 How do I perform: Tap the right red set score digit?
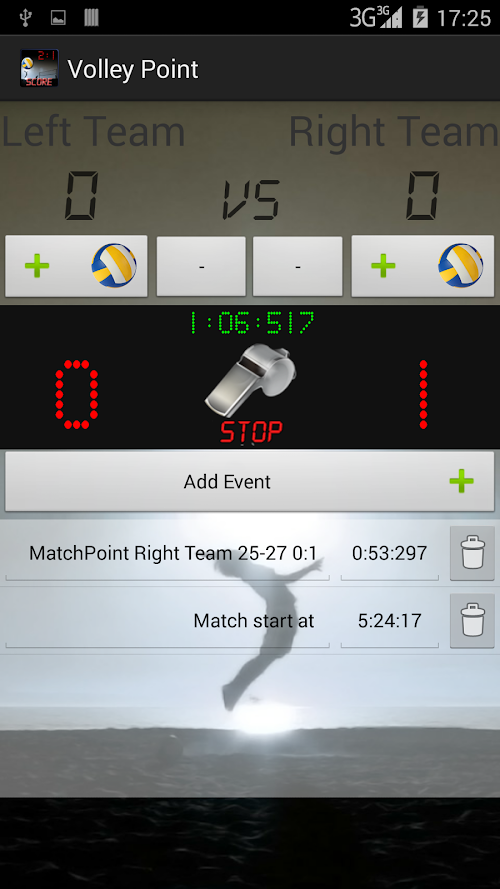coord(423,394)
